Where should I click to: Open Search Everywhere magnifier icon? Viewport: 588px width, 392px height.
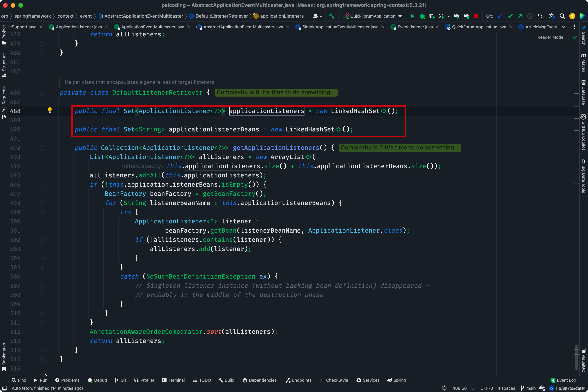click(562, 16)
